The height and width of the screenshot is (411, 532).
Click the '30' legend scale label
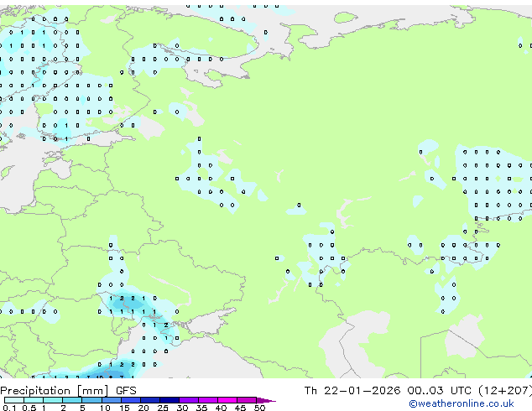click(x=182, y=408)
